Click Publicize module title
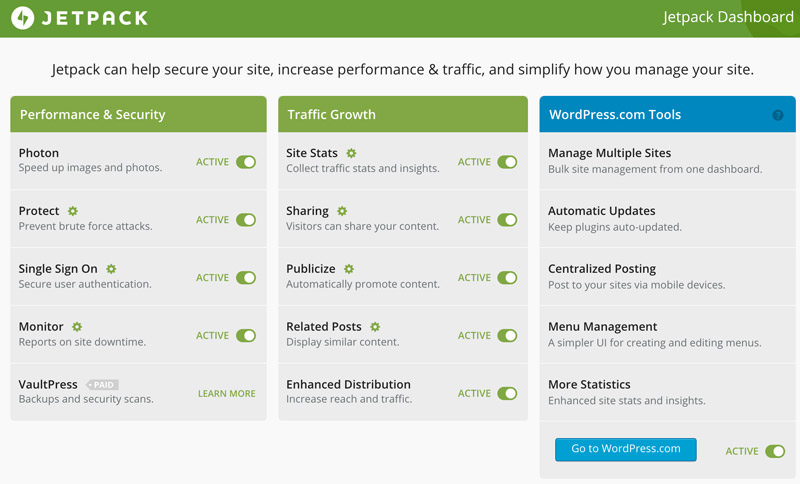Screen dimensions: 800x484 (x=311, y=268)
